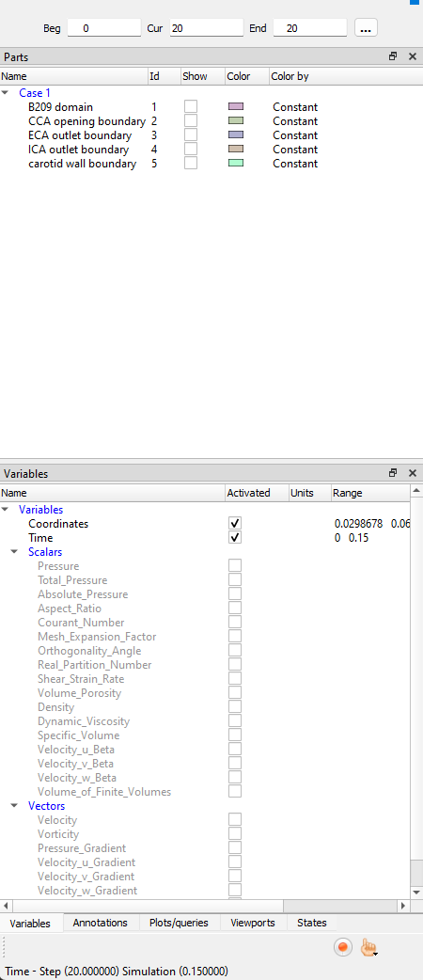Switch to the Annotations tab
The height and width of the screenshot is (980, 423).
(100, 923)
